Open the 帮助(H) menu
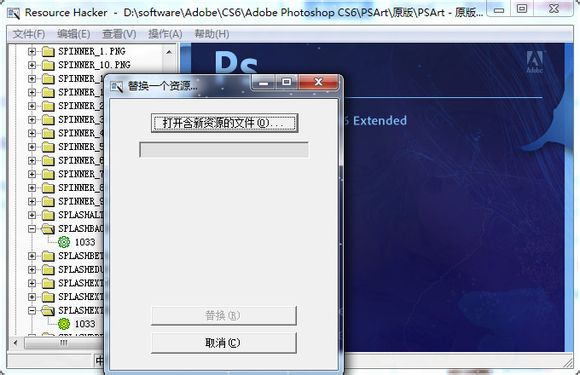 (212, 34)
